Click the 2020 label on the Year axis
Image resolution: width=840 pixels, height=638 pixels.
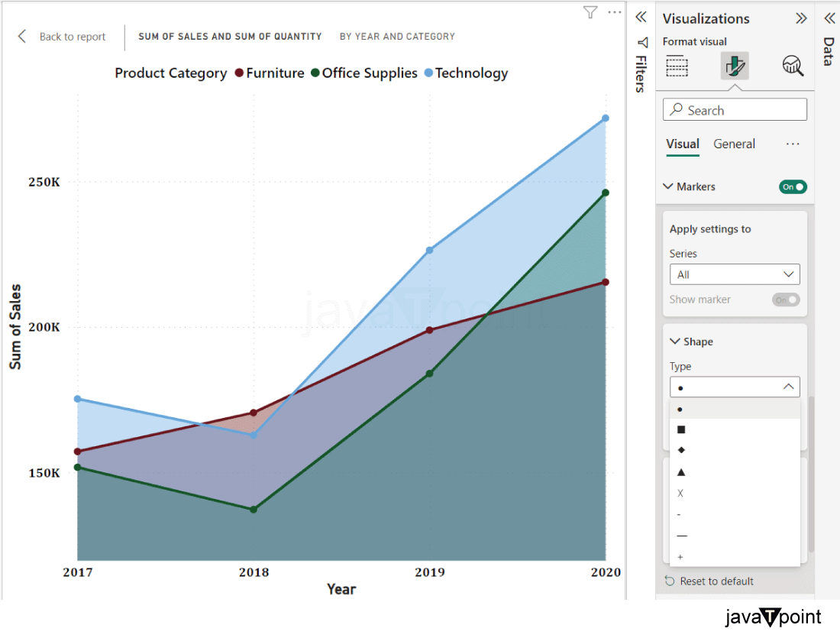606,572
